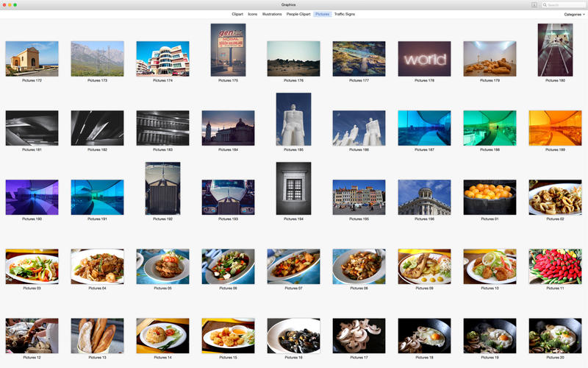Select the bowl of oranges Pictures 01
This screenshot has height=368, width=588.
(x=490, y=197)
